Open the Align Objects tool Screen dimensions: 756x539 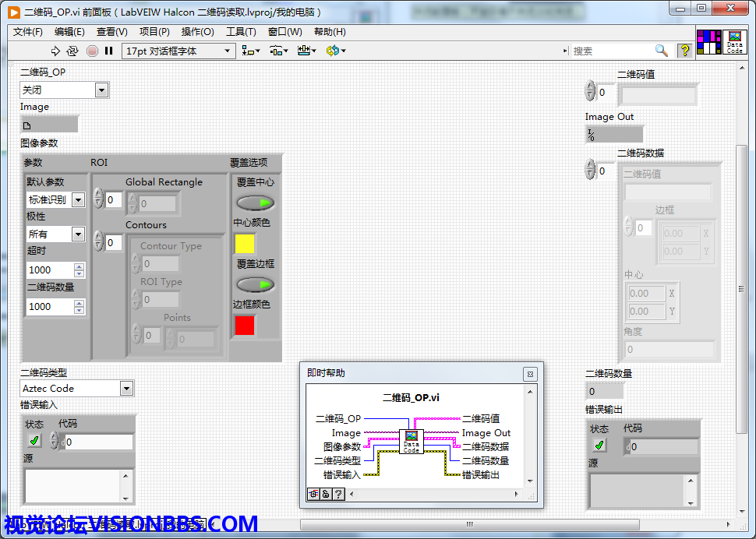pyautogui.click(x=250, y=51)
